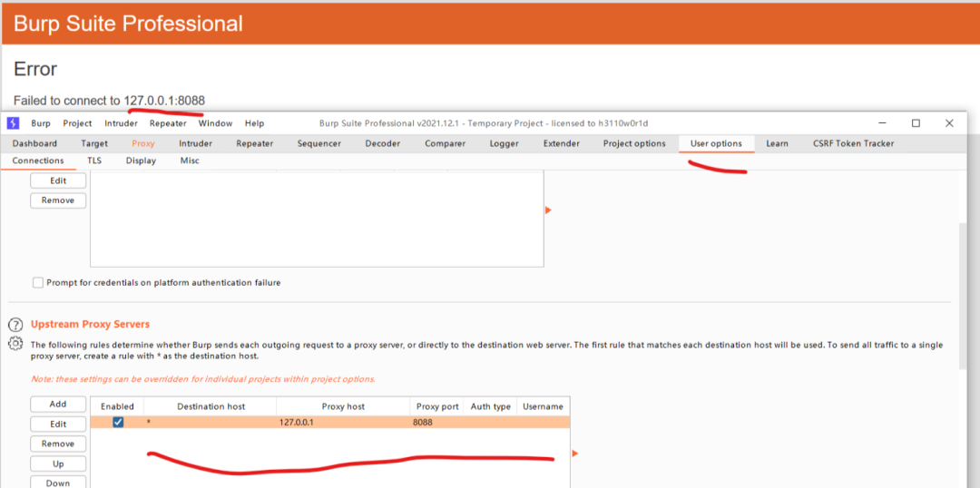Click the 'Failed to connect to 127.0.0.1:8088' text
980x488 pixels.
pyautogui.click(x=110, y=100)
